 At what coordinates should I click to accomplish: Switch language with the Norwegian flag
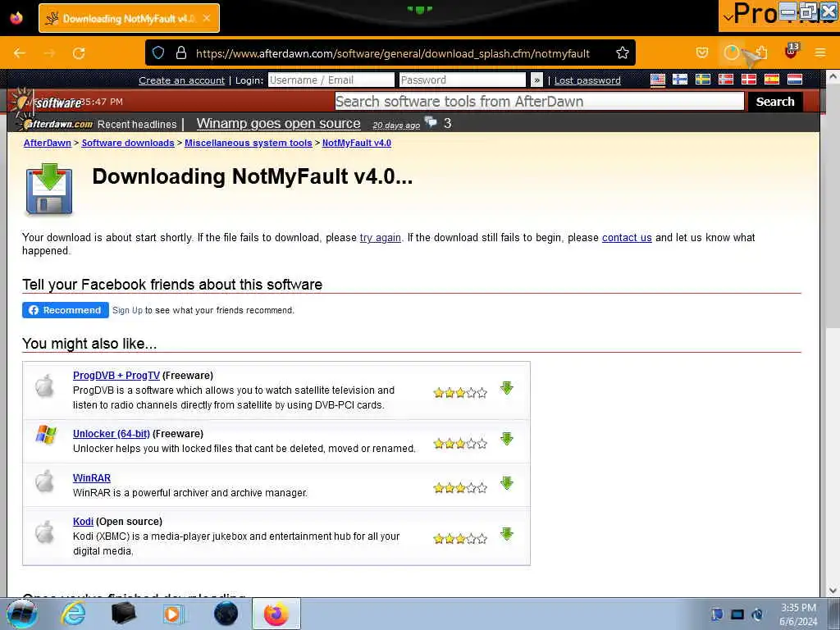pos(726,80)
